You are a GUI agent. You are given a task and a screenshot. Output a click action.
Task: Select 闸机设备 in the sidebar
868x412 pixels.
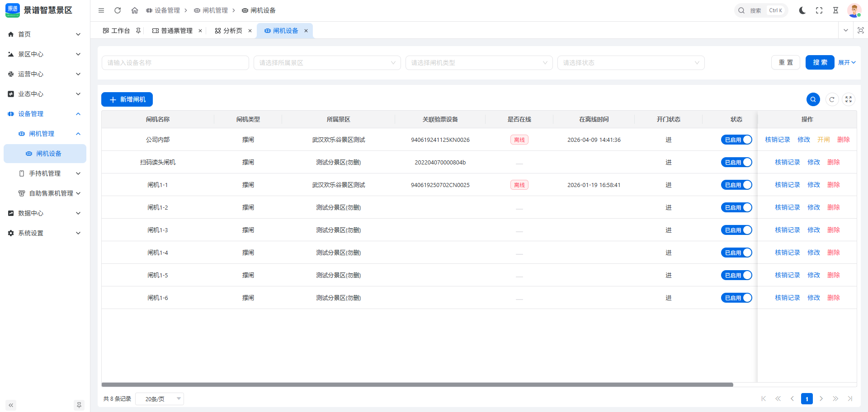click(45, 154)
